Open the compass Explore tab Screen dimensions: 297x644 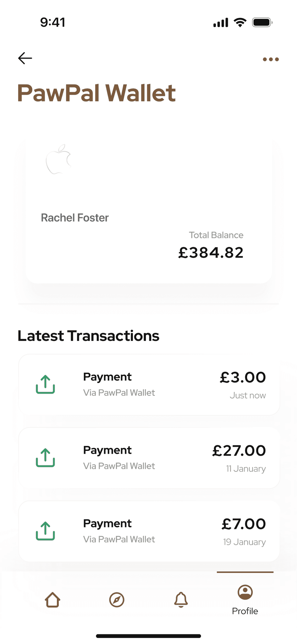pos(117,600)
